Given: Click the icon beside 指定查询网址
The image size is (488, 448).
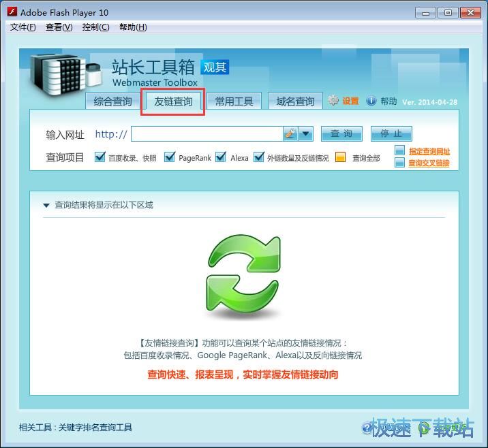Looking at the screenshot, I should pyautogui.click(x=400, y=151).
